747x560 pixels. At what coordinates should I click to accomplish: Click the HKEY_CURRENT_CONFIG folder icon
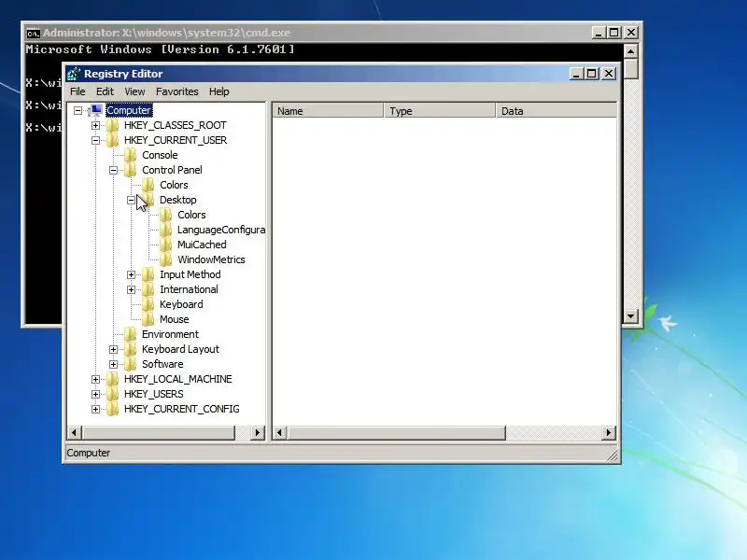113,409
